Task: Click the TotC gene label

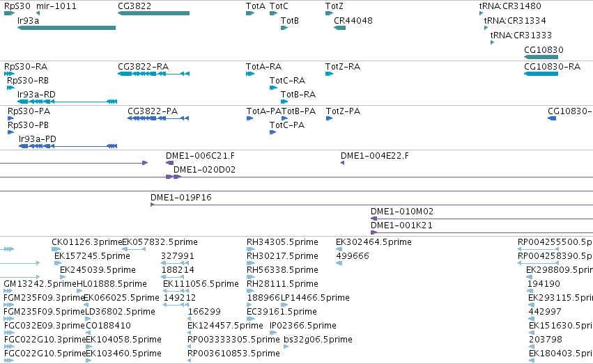Action: point(279,6)
